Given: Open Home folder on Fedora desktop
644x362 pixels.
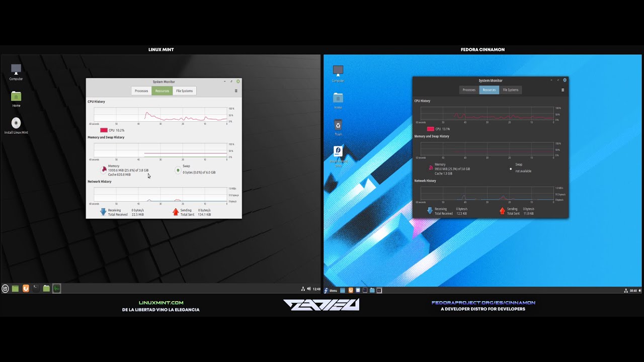Looking at the screenshot, I should tap(338, 101).
